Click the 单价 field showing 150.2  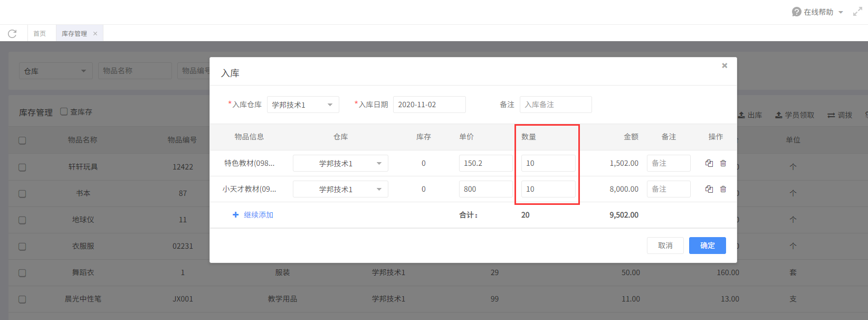click(485, 163)
